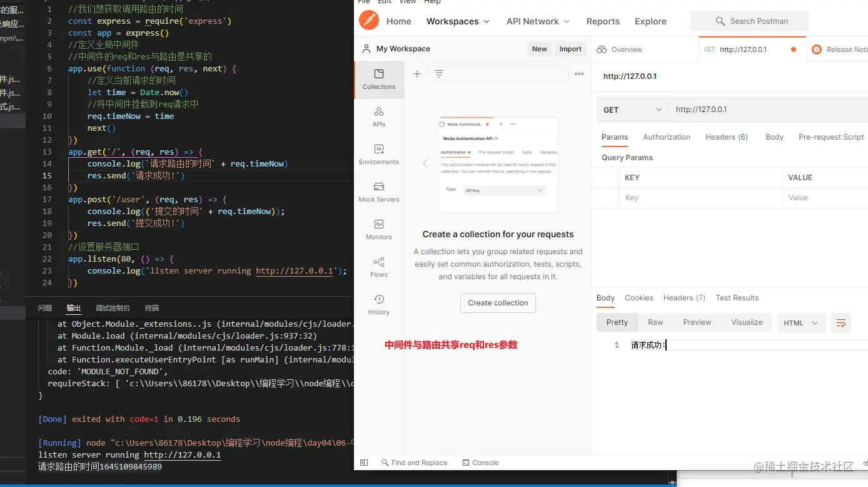Click the Import button
This screenshot has width=868, height=487.
point(570,49)
